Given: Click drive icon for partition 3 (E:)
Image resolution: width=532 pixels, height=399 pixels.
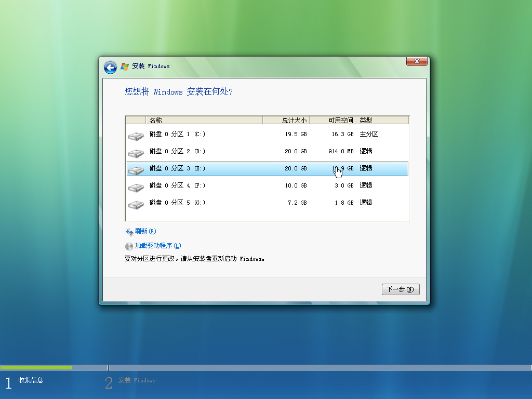Looking at the screenshot, I should [136, 170].
